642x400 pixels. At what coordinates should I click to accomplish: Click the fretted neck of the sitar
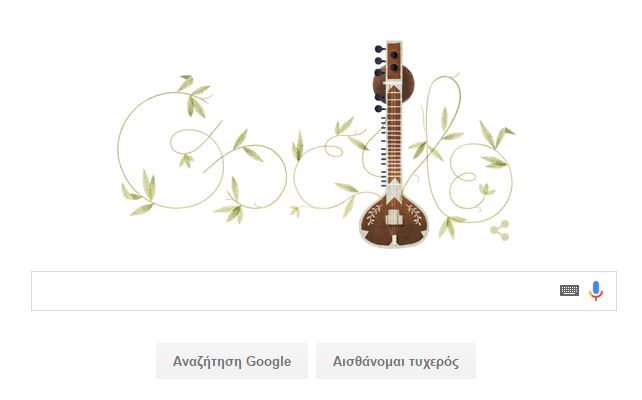click(x=393, y=133)
